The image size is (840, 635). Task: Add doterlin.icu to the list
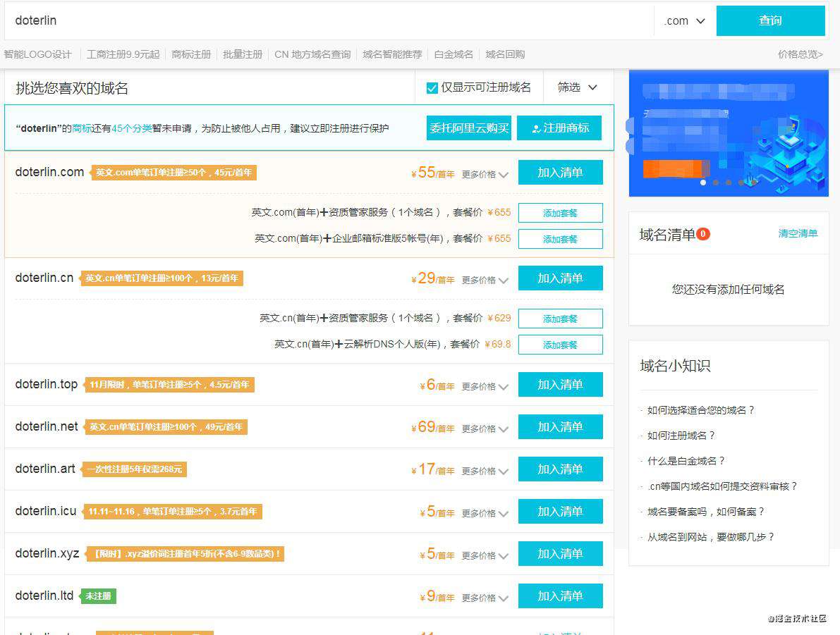coord(561,512)
